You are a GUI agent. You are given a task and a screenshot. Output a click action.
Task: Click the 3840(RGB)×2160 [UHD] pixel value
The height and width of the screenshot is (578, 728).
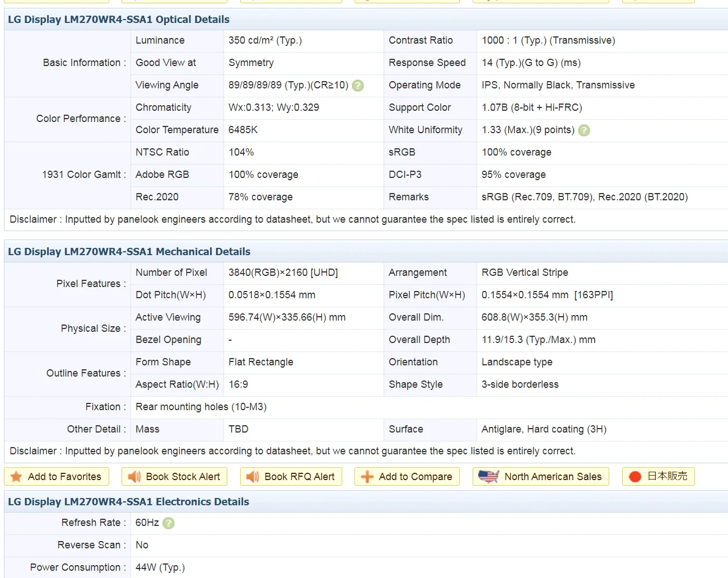283,272
